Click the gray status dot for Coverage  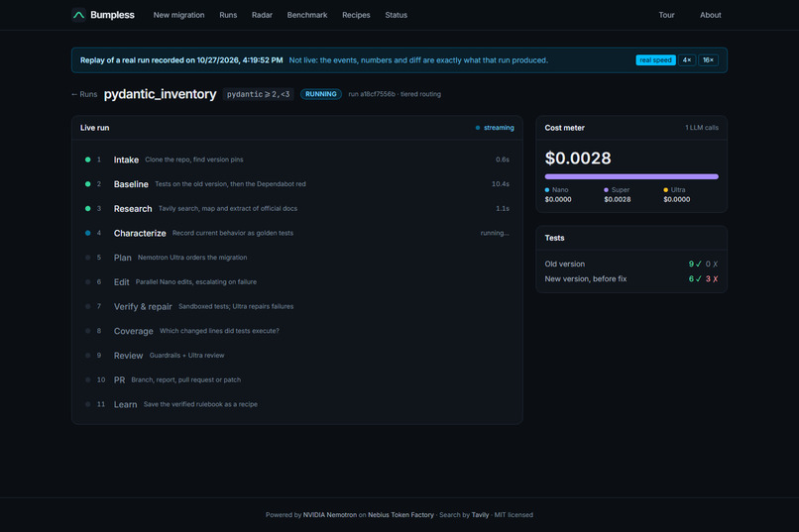[87, 331]
